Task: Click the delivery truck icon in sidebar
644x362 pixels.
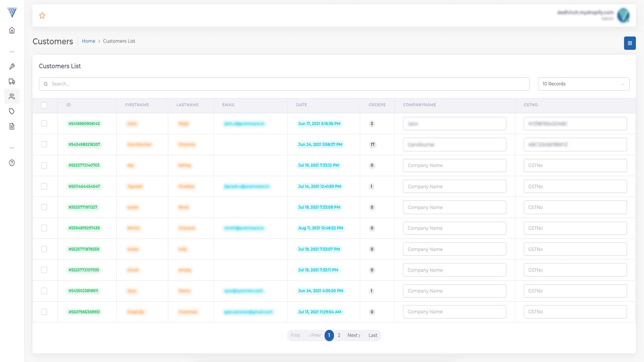Action: tap(12, 82)
